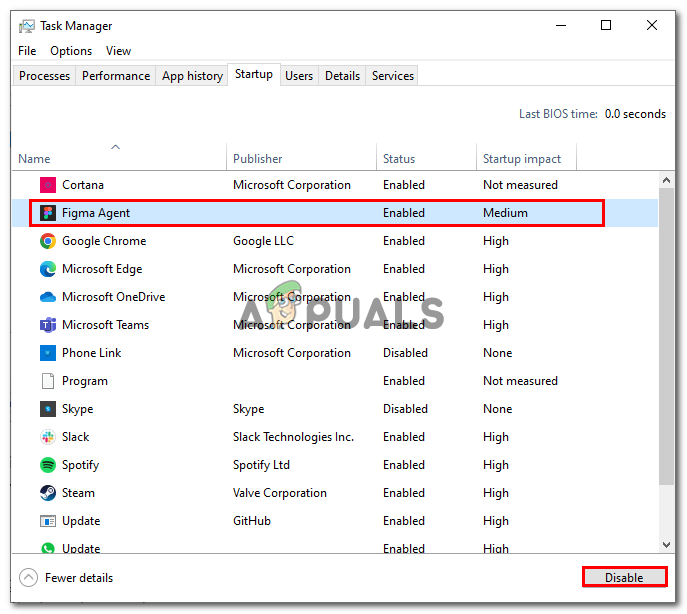The height and width of the screenshot is (614, 687).
Task: Select the Phone Link row name
Action: click(x=92, y=353)
